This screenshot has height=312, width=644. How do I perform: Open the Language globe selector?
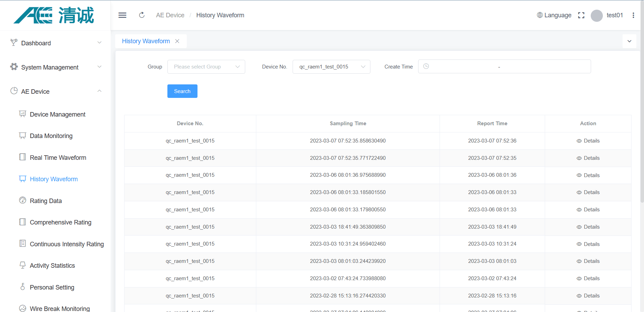tap(554, 15)
